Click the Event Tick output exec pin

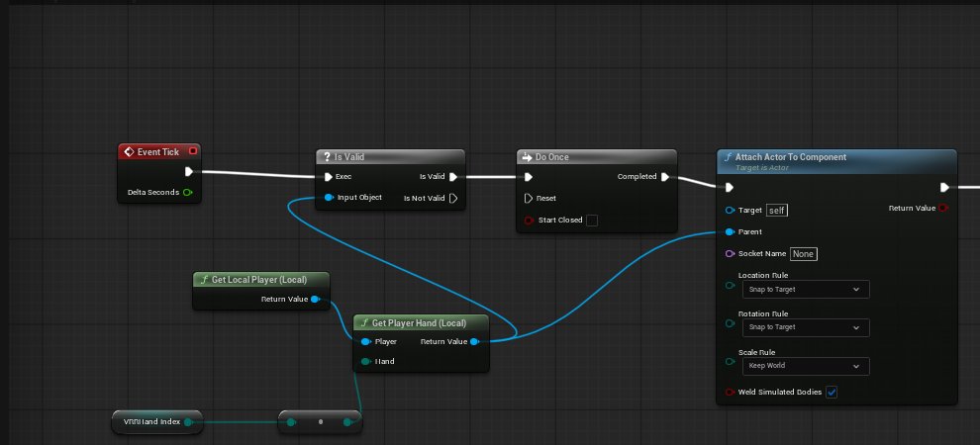[x=189, y=172]
